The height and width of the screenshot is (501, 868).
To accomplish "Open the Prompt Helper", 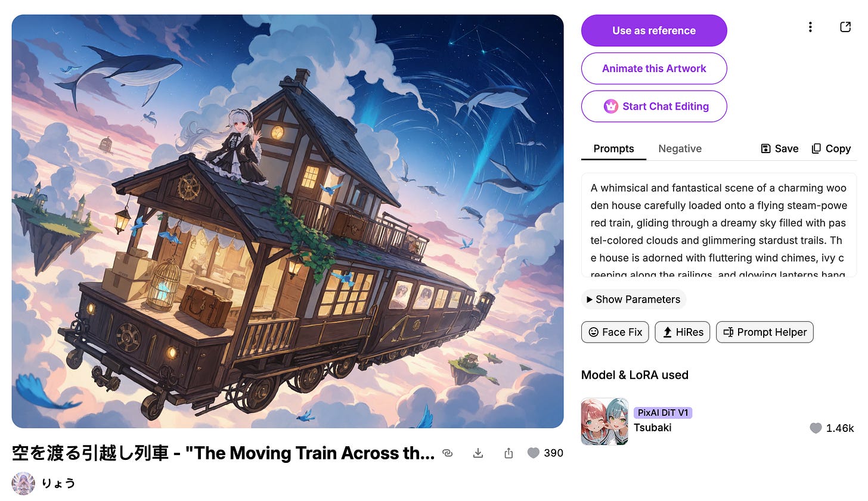I will [765, 332].
